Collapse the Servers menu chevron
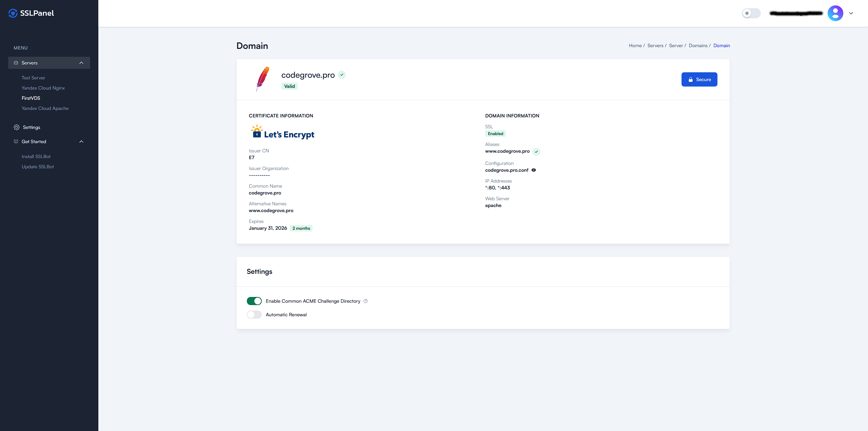This screenshot has height=431, width=868. [81, 63]
